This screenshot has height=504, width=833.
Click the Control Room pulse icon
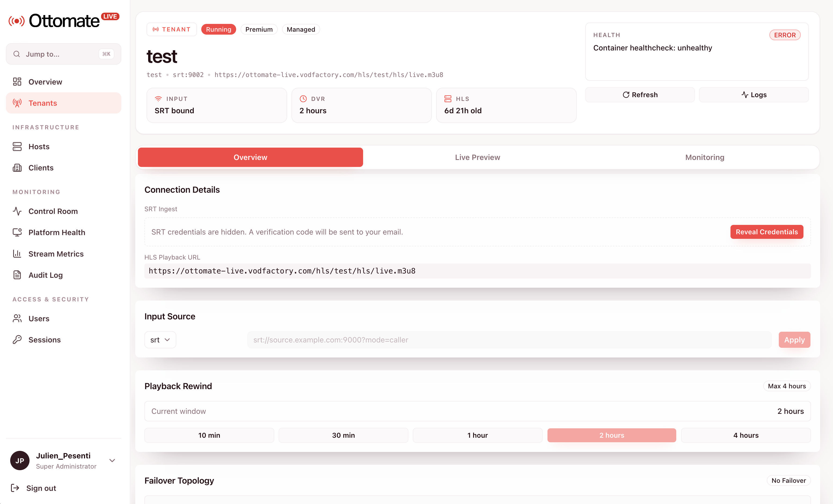coord(17,211)
